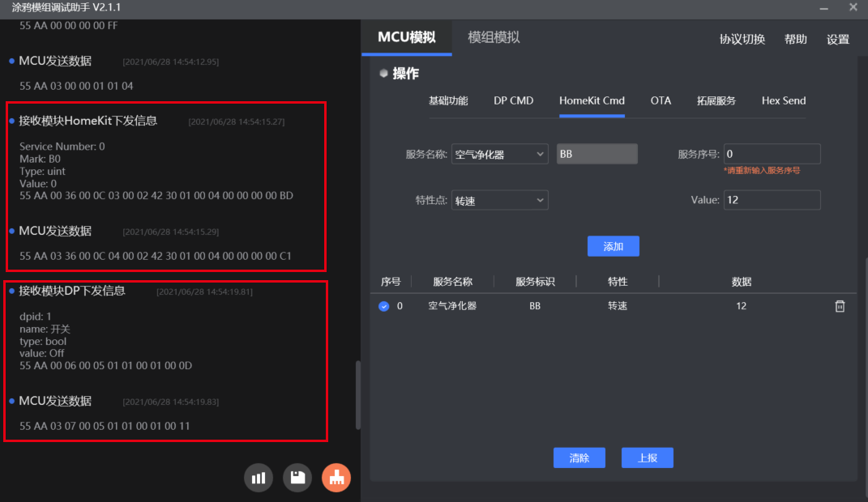The image size is (868, 502).
Task: Open the DP CMD tab
Action: click(x=513, y=100)
